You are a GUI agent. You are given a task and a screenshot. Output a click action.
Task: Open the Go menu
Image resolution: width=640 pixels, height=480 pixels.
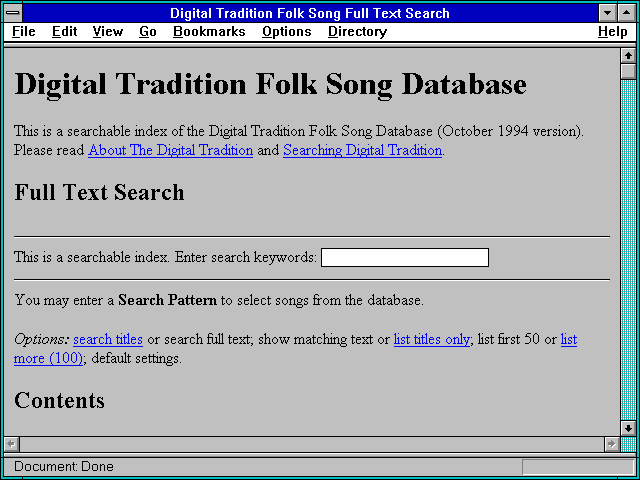point(148,32)
